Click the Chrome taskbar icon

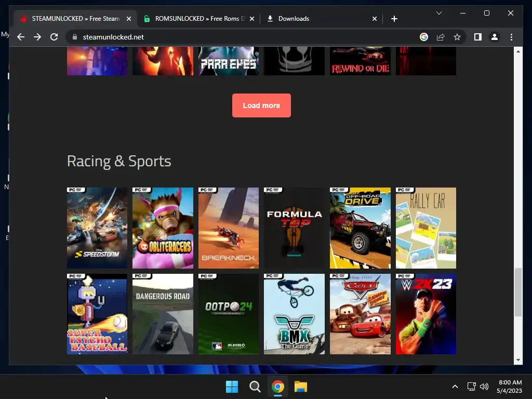[278, 387]
